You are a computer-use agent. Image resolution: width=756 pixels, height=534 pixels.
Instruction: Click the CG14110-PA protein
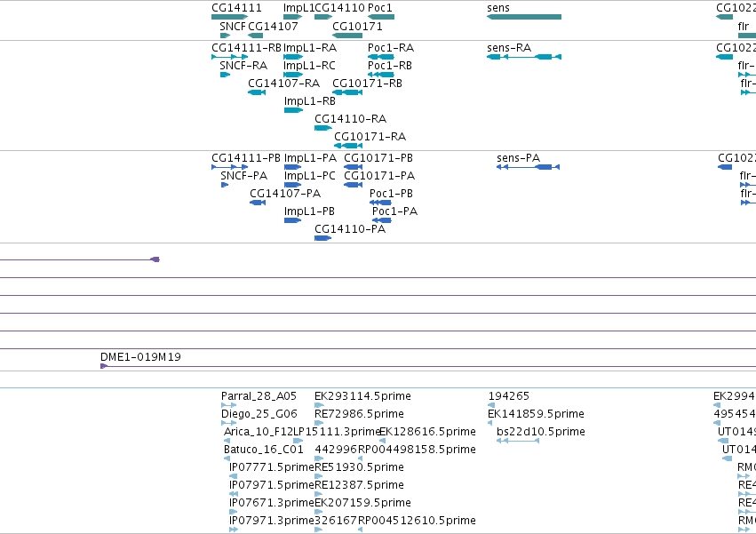(323, 239)
